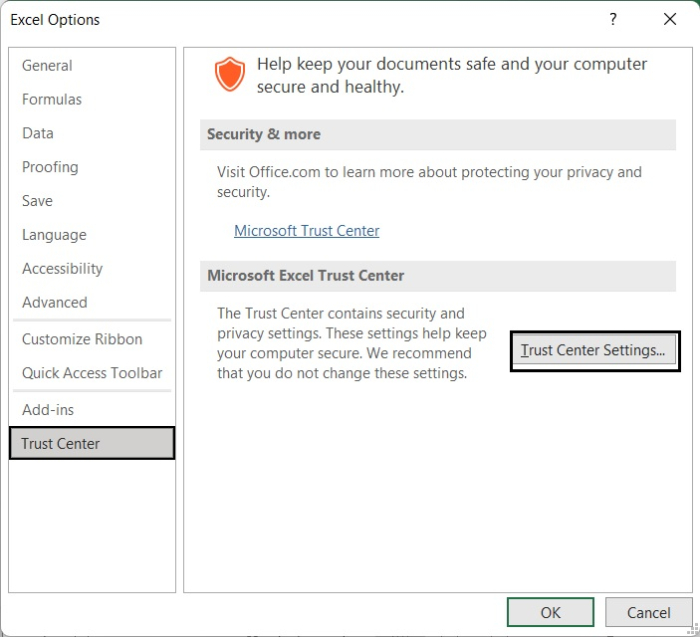
Task: Open Proofing settings
Action: point(50,167)
